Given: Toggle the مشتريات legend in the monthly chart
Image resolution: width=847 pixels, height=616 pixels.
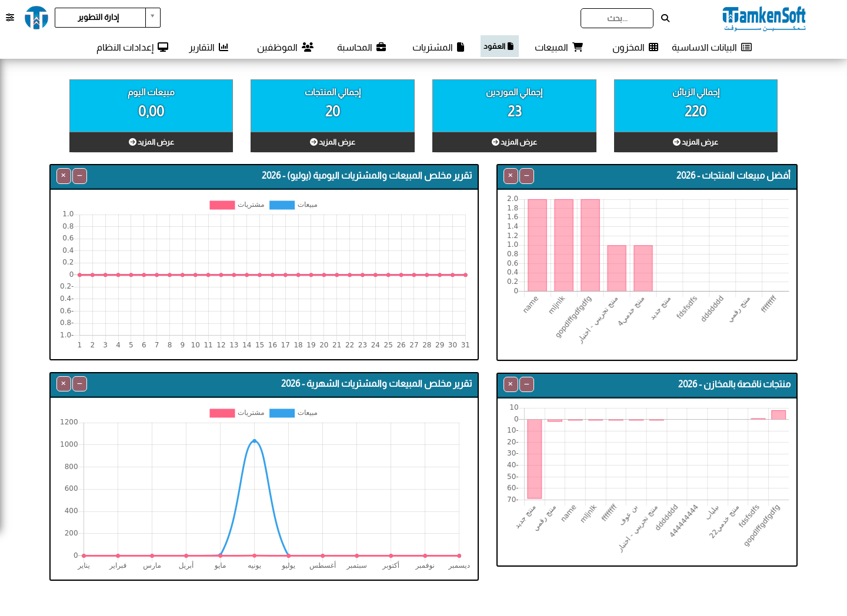Looking at the screenshot, I should pyautogui.click(x=237, y=413).
